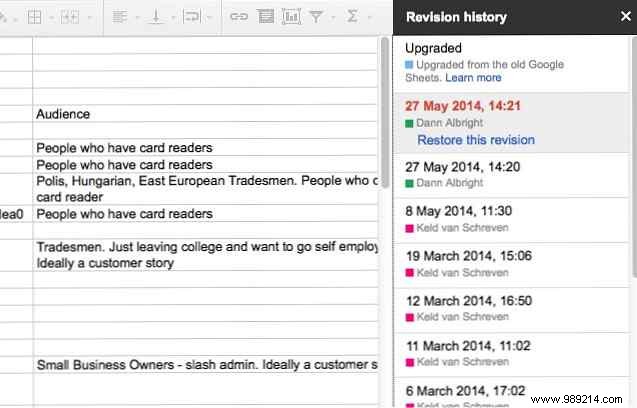The image size is (637, 408).
Task: Expand the filter dropdown arrow
Action: [333, 18]
